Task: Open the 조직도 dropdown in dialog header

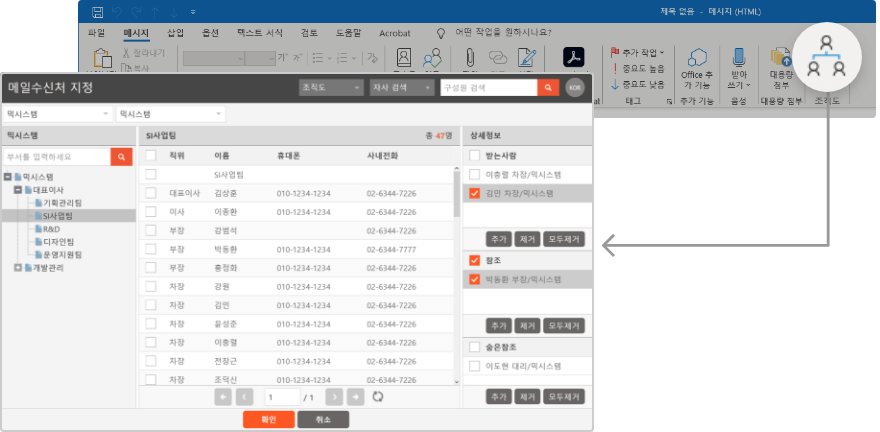Action: click(x=331, y=88)
